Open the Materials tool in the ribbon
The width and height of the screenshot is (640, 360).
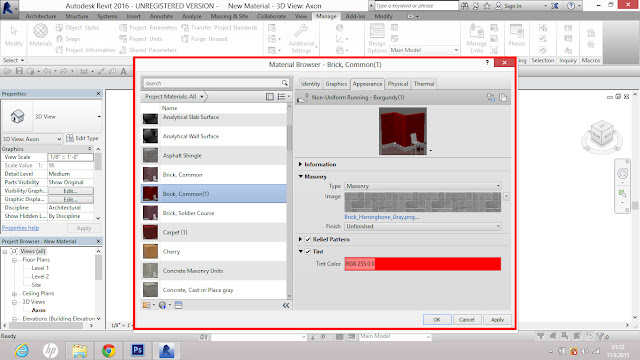point(40,35)
